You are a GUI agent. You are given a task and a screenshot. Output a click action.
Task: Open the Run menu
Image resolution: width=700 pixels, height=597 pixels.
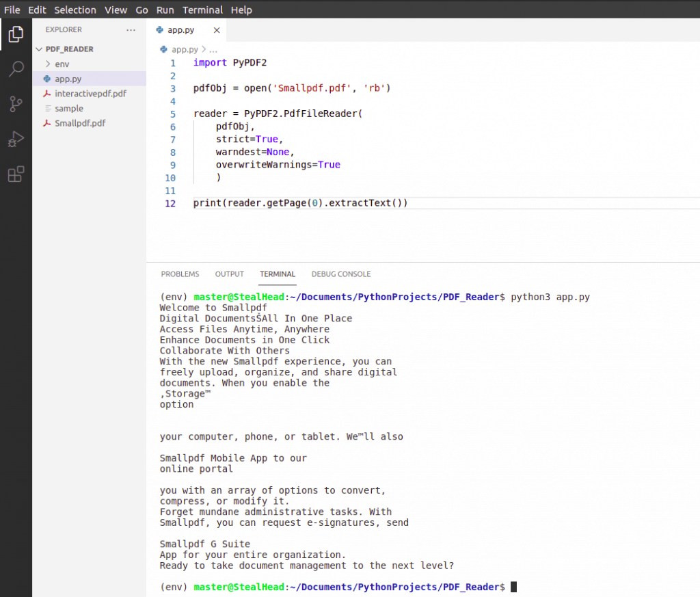(x=165, y=10)
